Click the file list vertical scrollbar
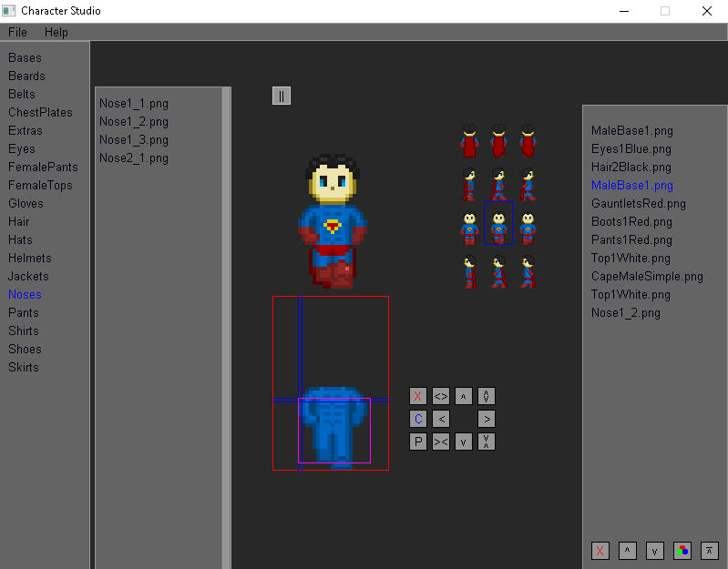Screen dimensions: 728x569 227,328
